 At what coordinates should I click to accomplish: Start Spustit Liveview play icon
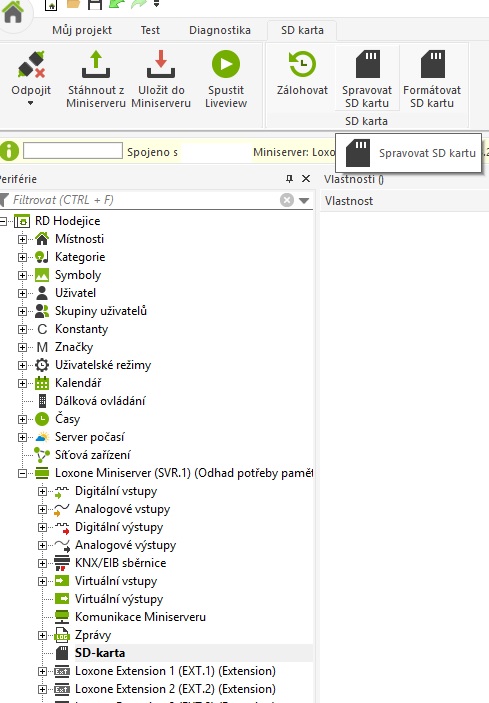tap(226, 64)
